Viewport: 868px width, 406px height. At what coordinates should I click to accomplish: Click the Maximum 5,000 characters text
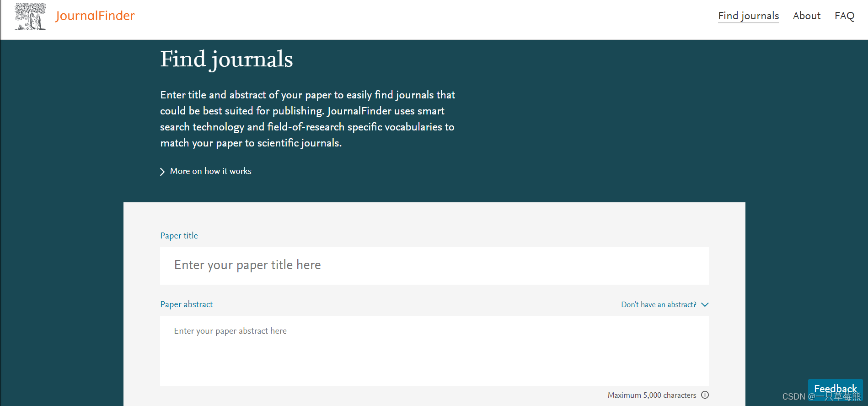(x=652, y=395)
